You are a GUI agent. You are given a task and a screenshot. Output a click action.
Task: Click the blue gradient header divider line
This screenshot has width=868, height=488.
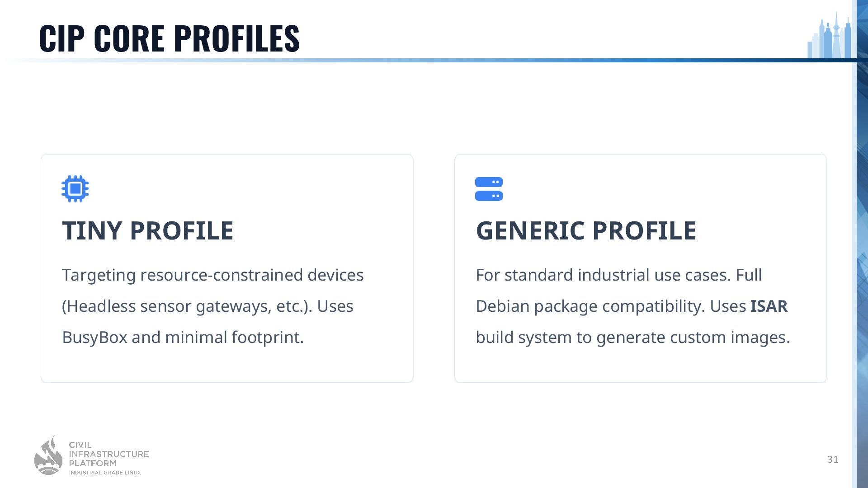tap(429, 60)
